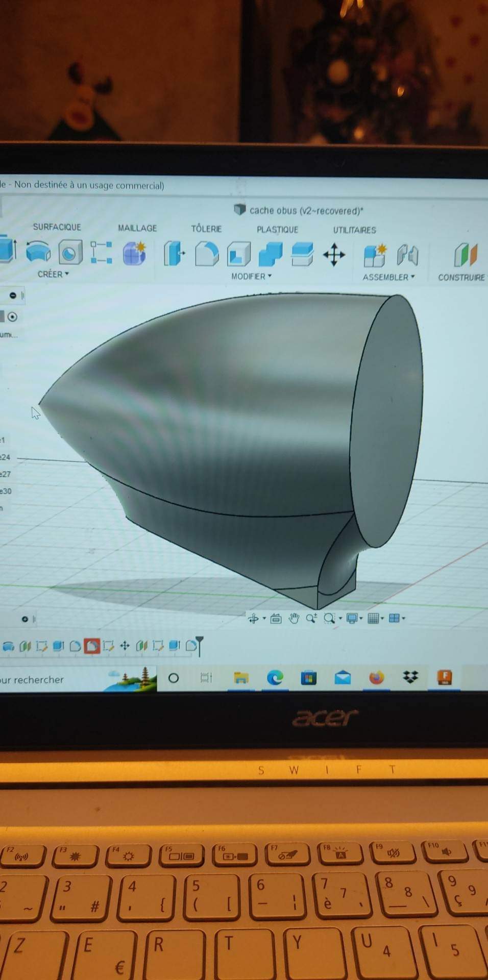Screen dimensions: 488x980
Task: Activate the Move/Copy arrows tool
Action: (x=334, y=254)
